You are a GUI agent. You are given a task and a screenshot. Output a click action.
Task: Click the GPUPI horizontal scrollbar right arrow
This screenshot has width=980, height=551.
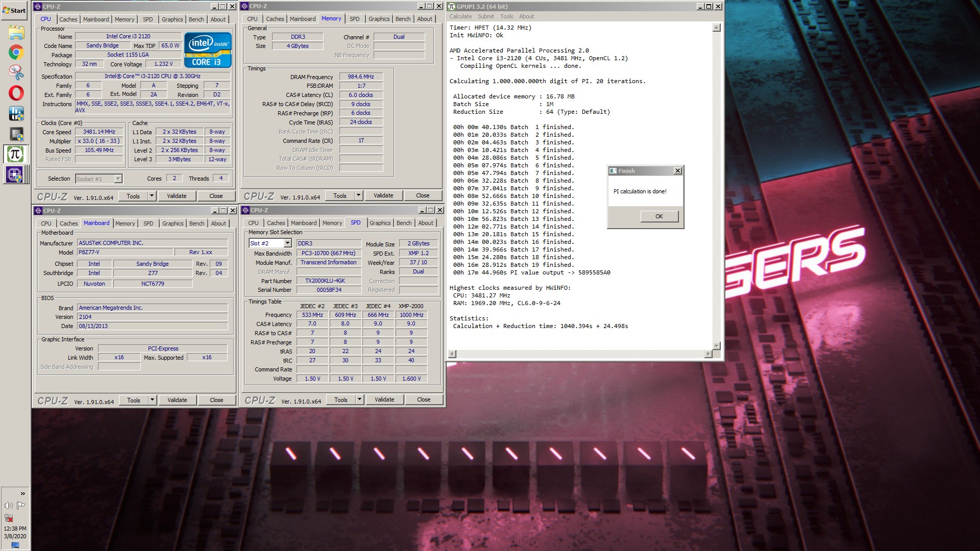click(708, 354)
